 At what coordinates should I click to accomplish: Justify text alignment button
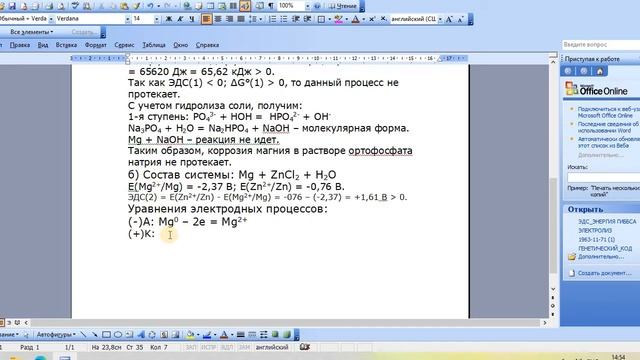(241, 19)
